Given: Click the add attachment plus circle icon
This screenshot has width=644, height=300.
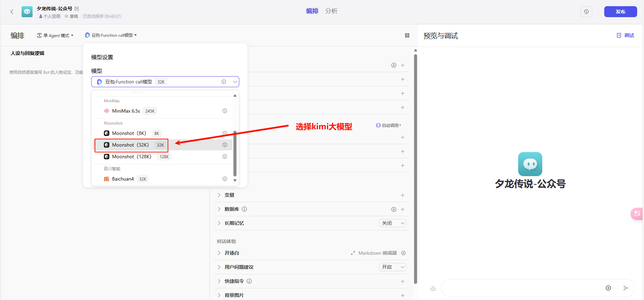Looking at the screenshot, I should (608, 288).
